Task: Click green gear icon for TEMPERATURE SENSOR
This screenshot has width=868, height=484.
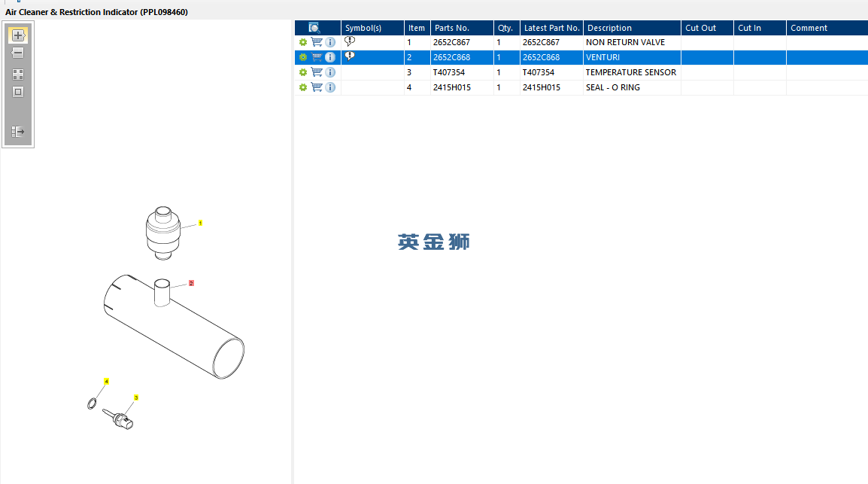Action: (303, 72)
